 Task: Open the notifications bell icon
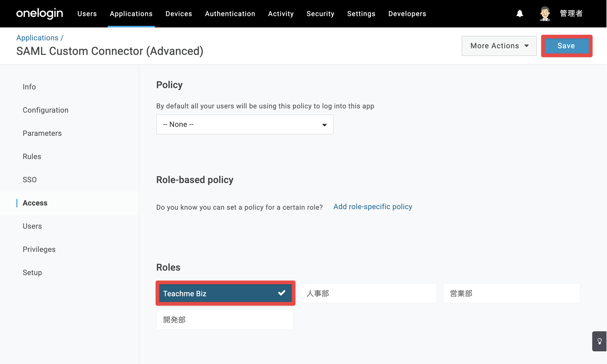(520, 13)
